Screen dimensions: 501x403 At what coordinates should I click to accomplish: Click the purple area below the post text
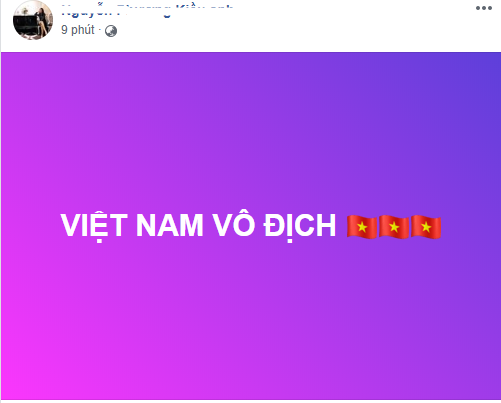click(x=250, y=317)
